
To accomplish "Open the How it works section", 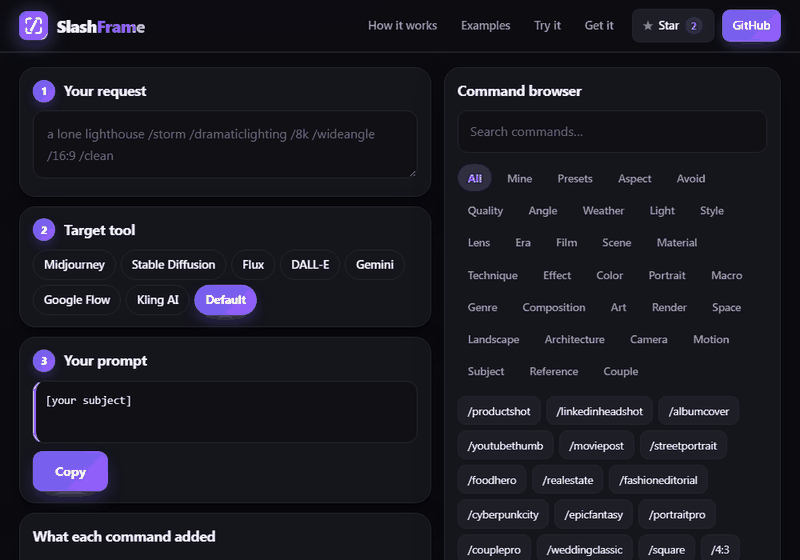I will 403,26.
